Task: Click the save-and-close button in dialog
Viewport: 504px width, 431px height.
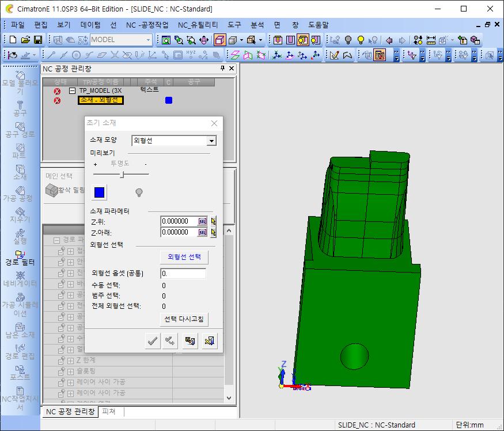Action: click(x=190, y=341)
